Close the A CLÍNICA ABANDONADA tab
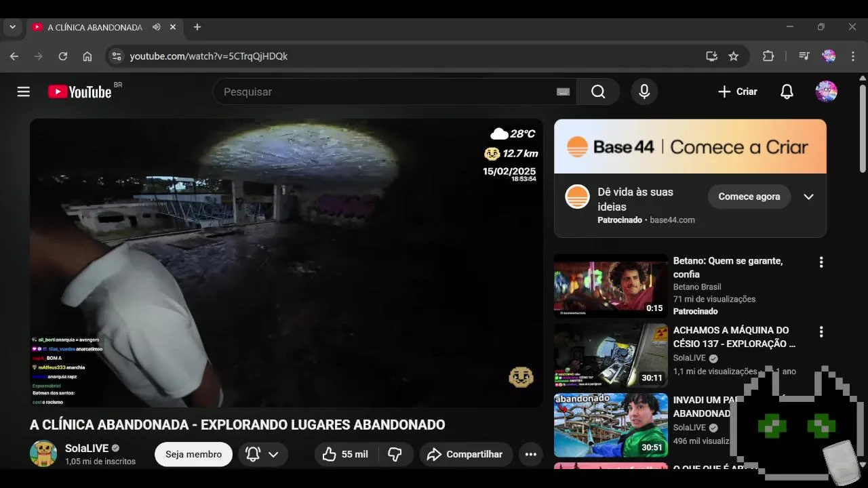868x488 pixels. 173,27
